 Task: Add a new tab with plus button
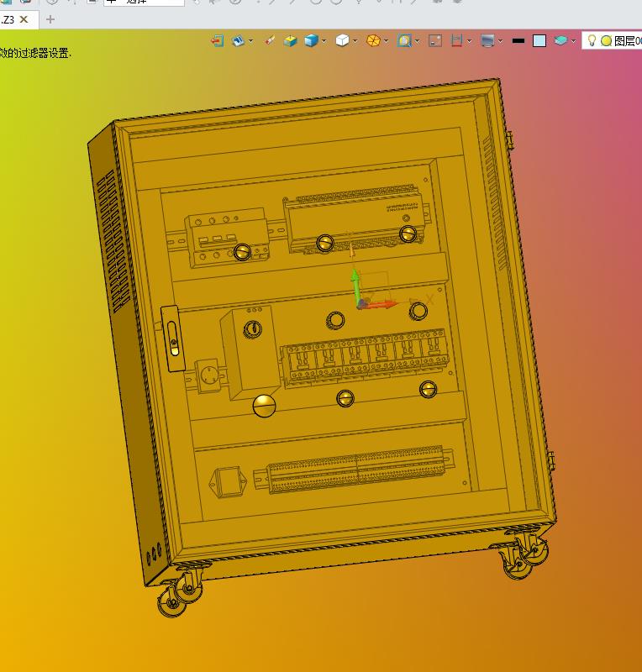pyautogui.click(x=50, y=19)
